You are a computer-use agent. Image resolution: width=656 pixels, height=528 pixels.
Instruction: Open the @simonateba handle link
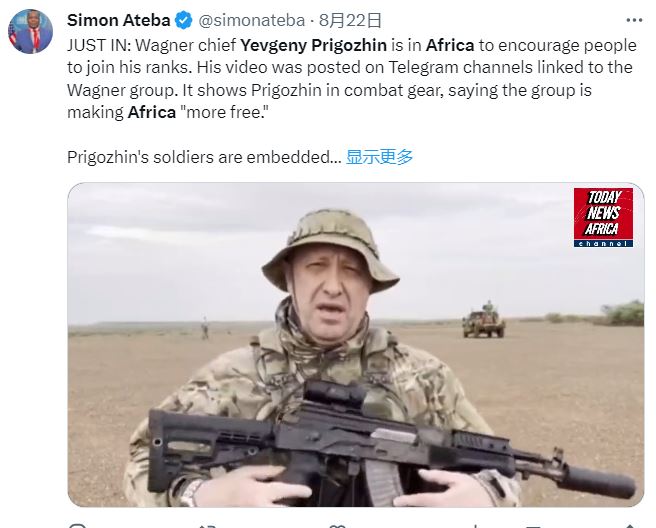251,20
